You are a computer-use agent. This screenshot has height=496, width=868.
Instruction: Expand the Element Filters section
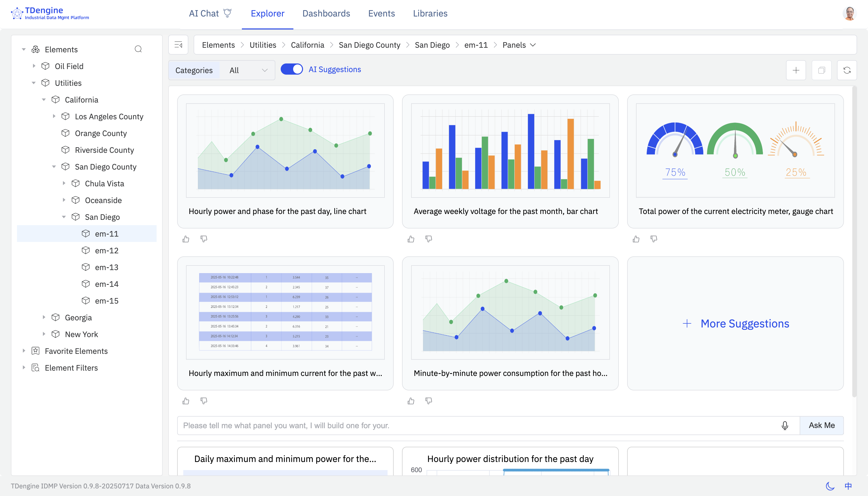pyautogui.click(x=24, y=368)
